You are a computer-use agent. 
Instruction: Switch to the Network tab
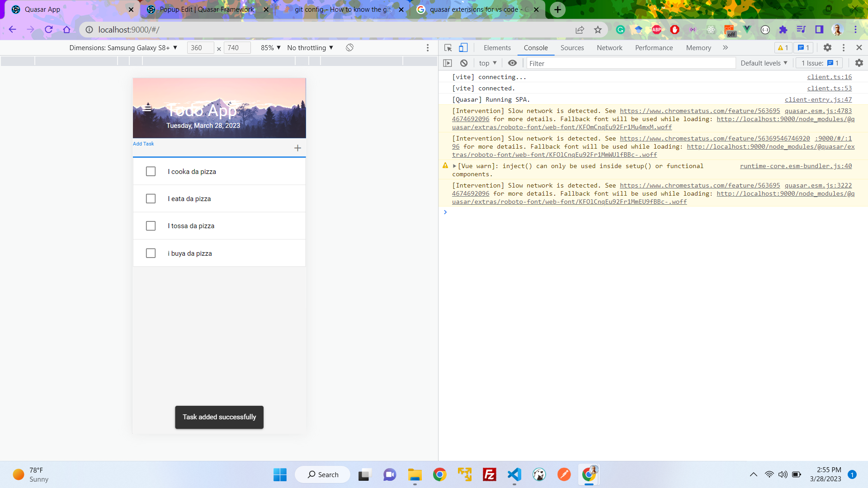(609, 47)
